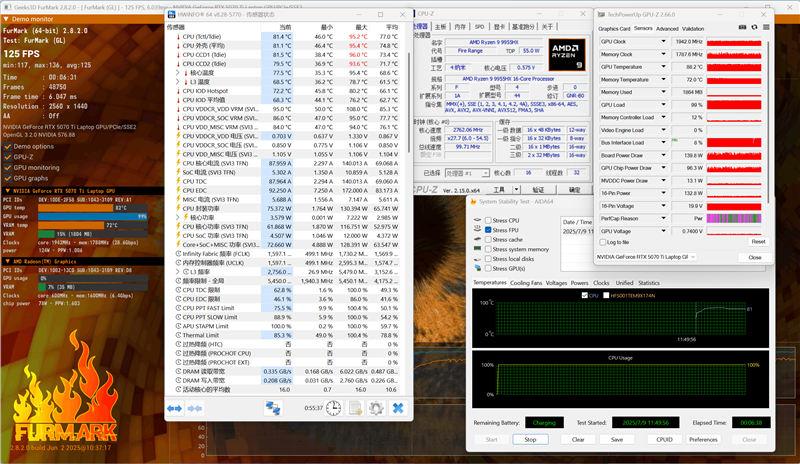800x464 pixels.
Task: Open Cooling Fans tab in AIDA64
Action: pos(526,283)
